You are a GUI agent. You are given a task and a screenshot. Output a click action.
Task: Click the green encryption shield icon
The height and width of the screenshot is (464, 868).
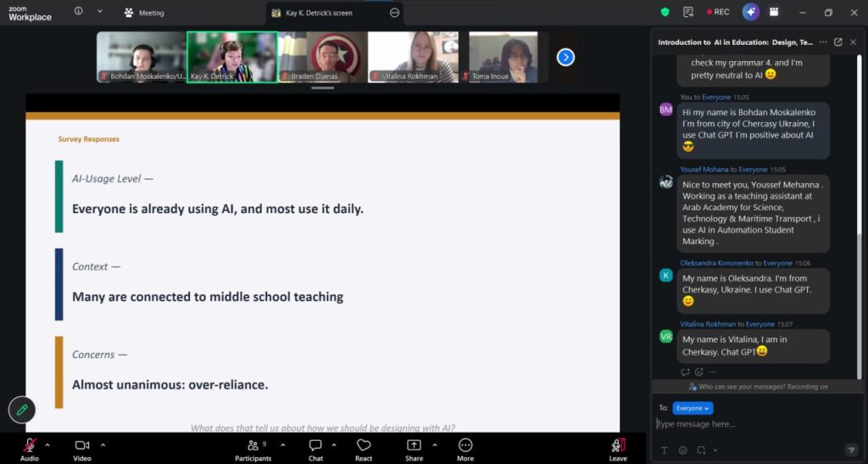pyautogui.click(x=665, y=12)
